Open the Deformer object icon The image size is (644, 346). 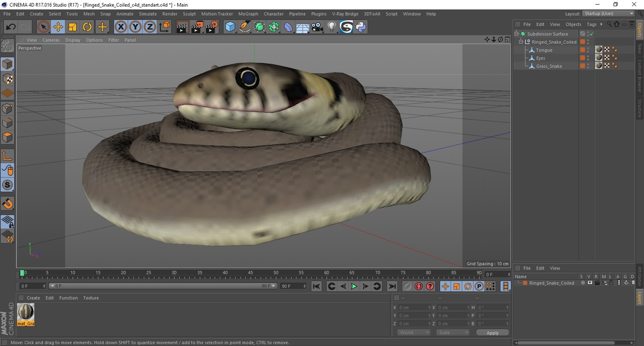(x=288, y=27)
